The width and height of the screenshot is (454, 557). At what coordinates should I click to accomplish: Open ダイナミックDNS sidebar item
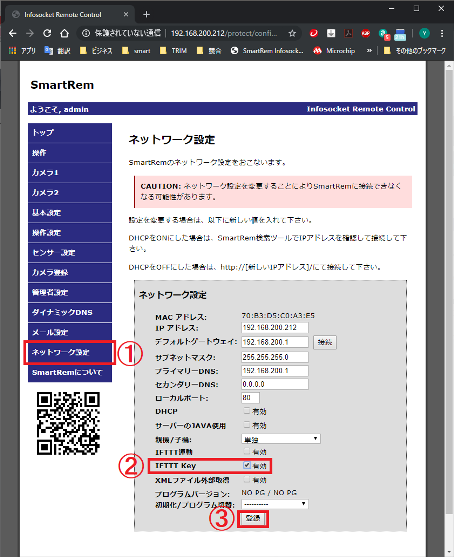70,312
